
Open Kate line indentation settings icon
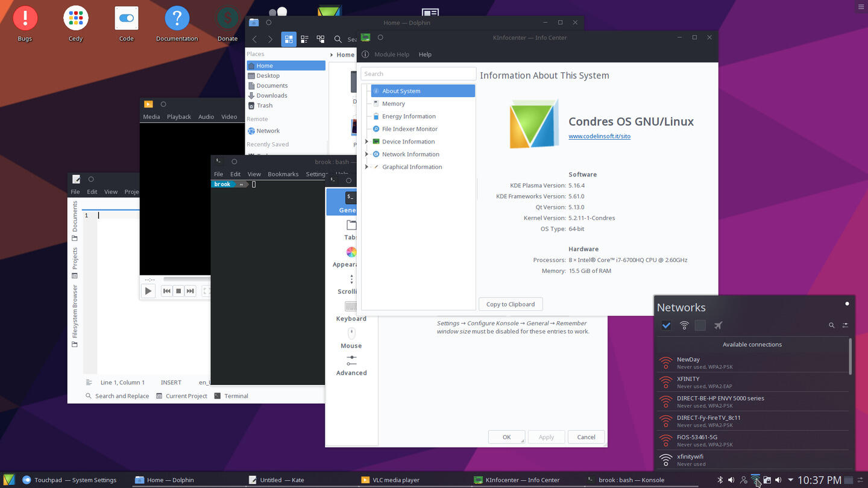pos(89,383)
